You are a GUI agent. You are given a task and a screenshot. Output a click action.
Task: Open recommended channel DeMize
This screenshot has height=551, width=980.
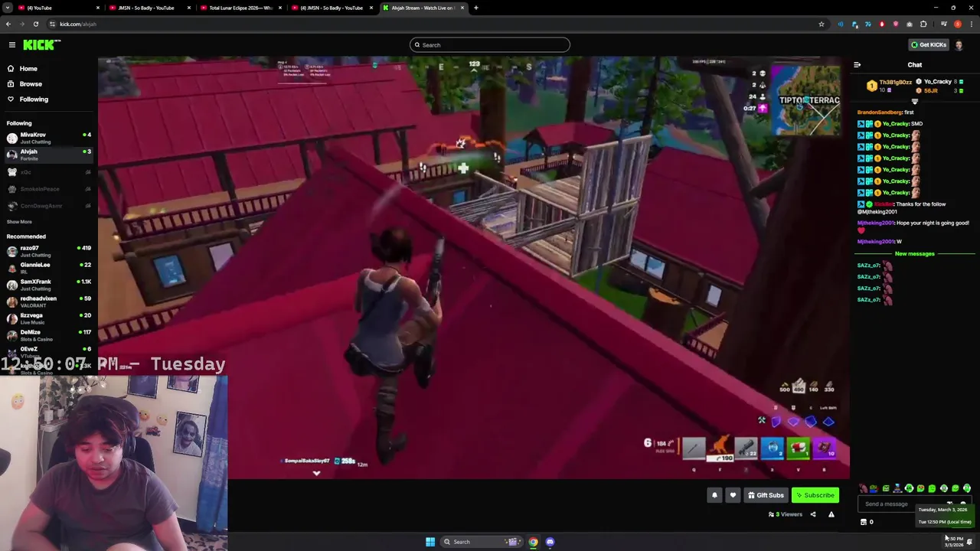click(x=47, y=335)
